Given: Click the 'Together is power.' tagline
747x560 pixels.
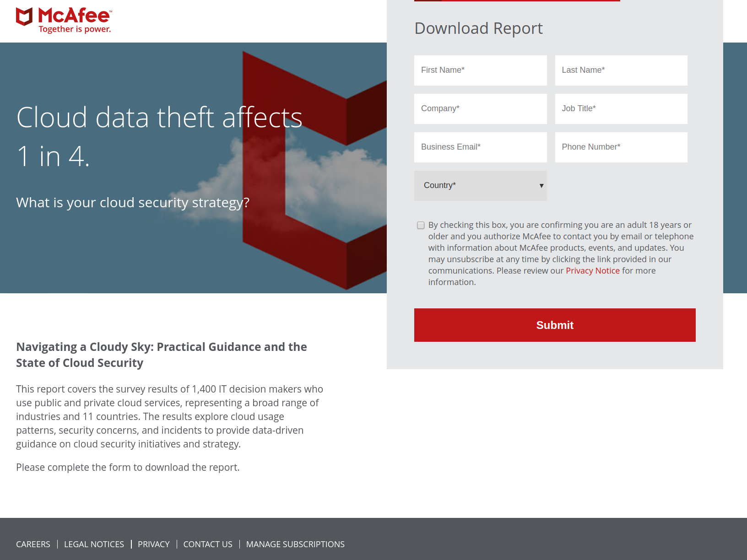Looking at the screenshot, I should coord(75,29).
